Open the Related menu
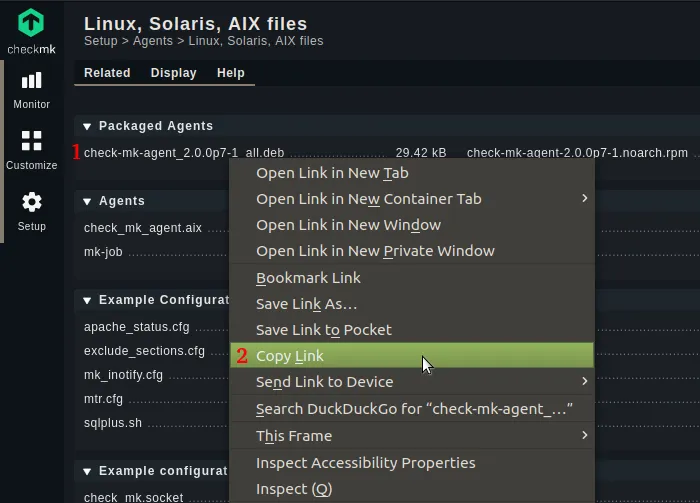This screenshot has width=700, height=503. point(107,73)
